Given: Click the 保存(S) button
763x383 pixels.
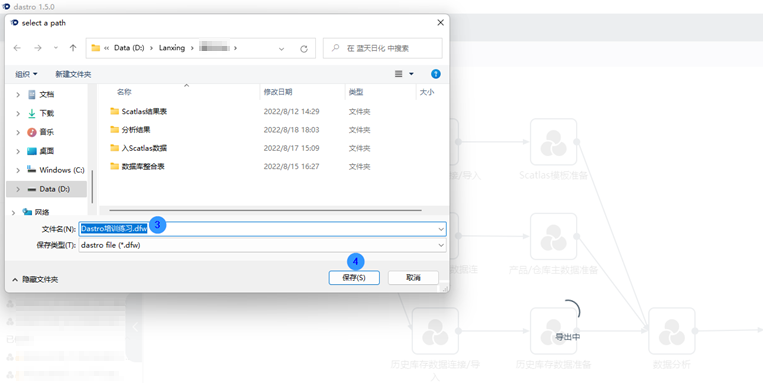Looking at the screenshot, I should tap(354, 277).
